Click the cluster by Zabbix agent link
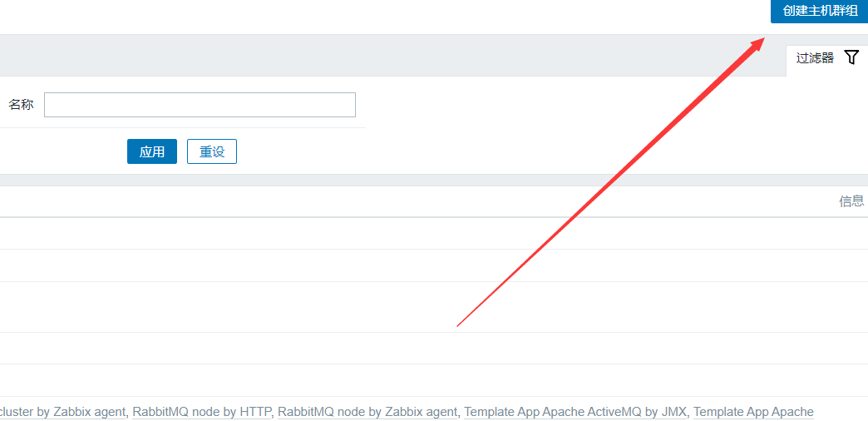 (x=65, y=412)
